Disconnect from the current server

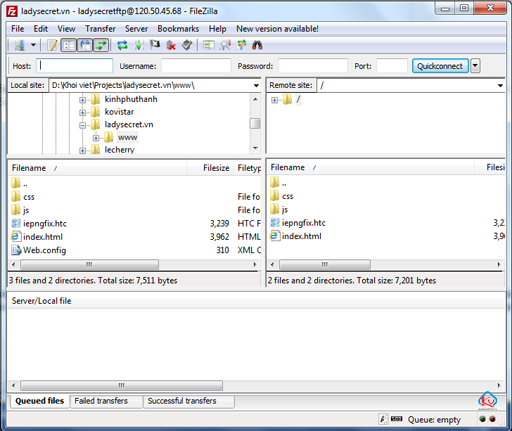[171, 45]
